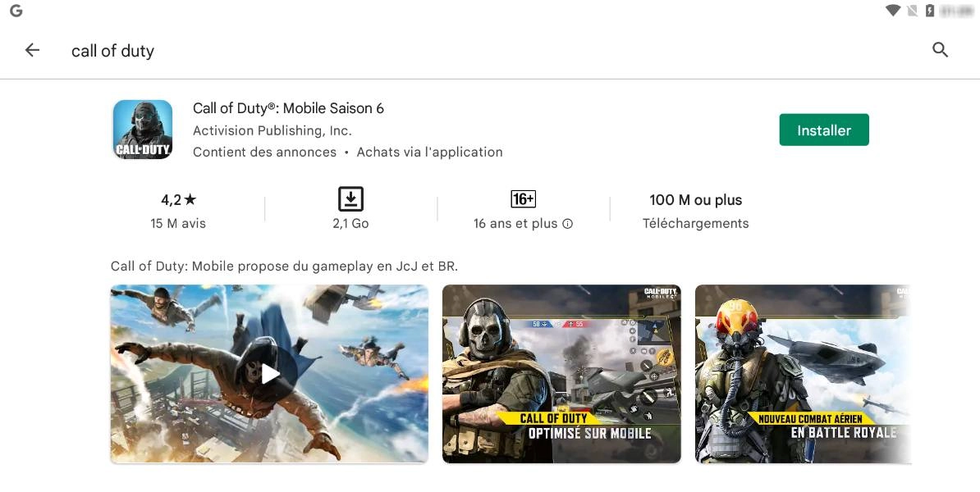Click the '16 ans et plus' label
This screenshot has width=980, height=492.
point(515,224)
